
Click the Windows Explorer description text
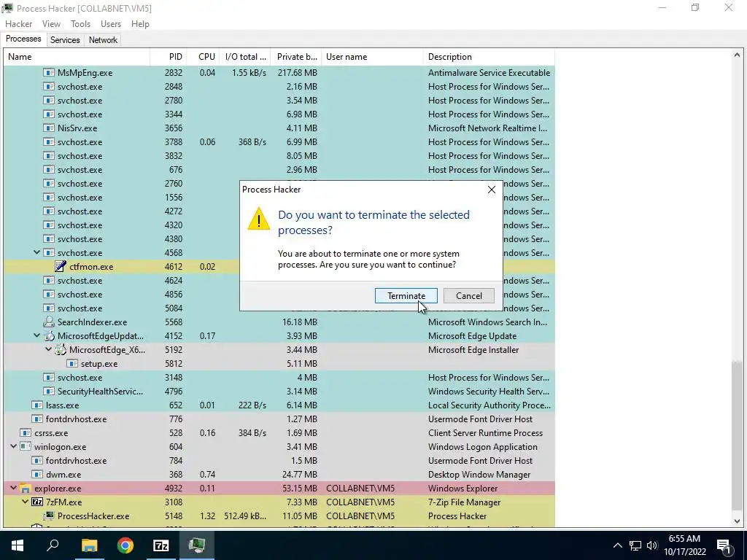tap(462, 489)
